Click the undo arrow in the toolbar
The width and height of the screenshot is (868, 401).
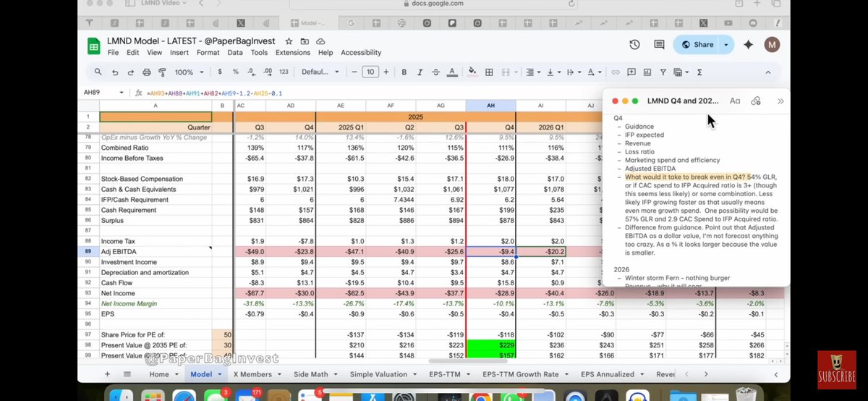point(115,72)
